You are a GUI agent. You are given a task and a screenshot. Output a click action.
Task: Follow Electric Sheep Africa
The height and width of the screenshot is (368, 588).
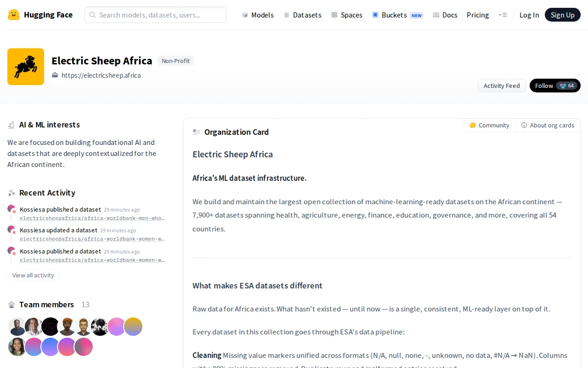555,86
